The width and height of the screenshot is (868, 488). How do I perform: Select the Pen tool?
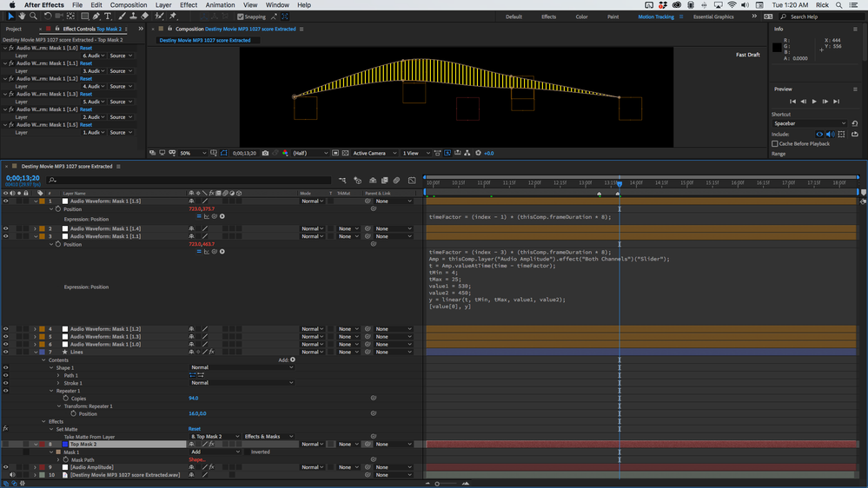click(96, 16)
